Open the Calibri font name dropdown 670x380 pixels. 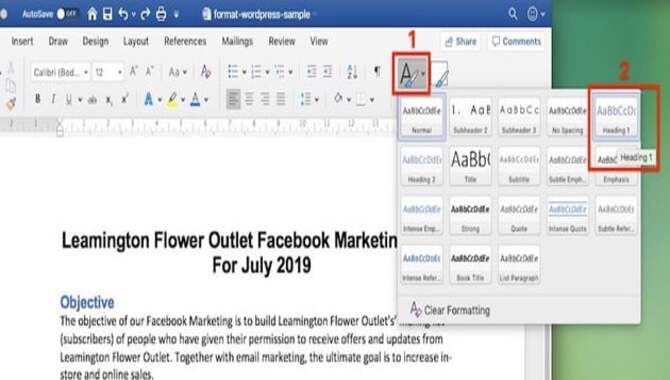[x=60, y=72]
